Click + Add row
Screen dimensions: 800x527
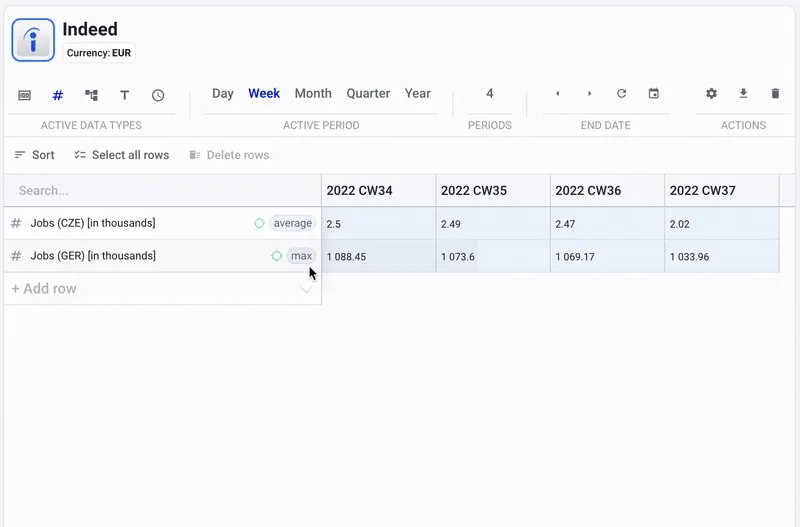44,289
